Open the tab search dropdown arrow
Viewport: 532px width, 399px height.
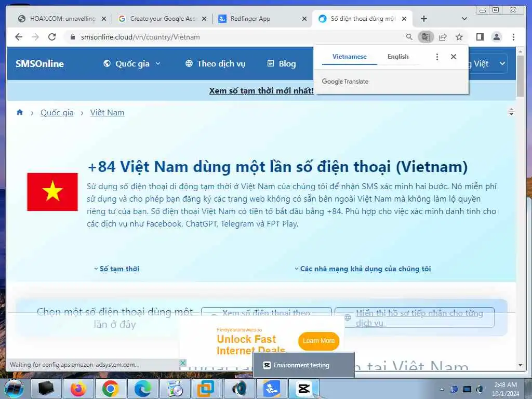tap(464, 19)
